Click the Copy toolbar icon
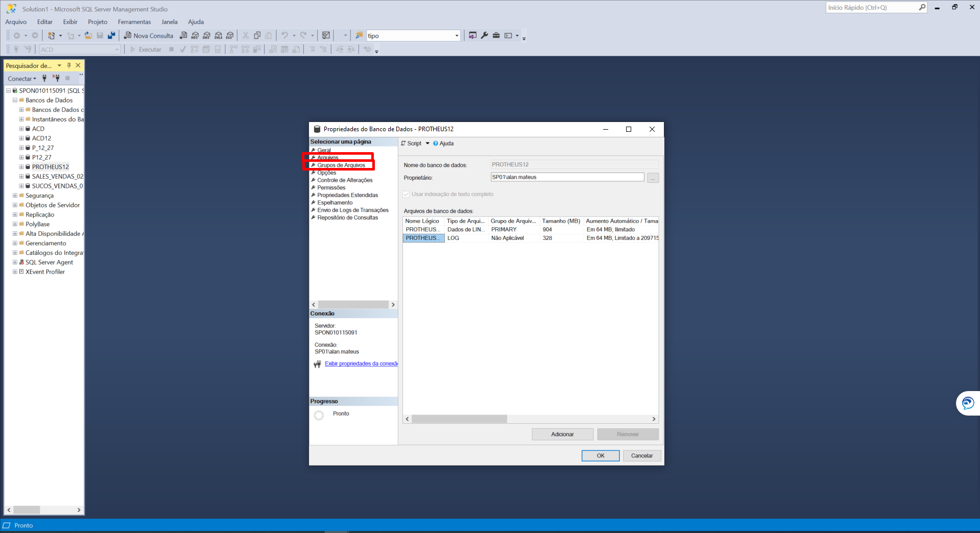Screen dimensions: 980x533 pyautogui.click(x=257, y=36)
